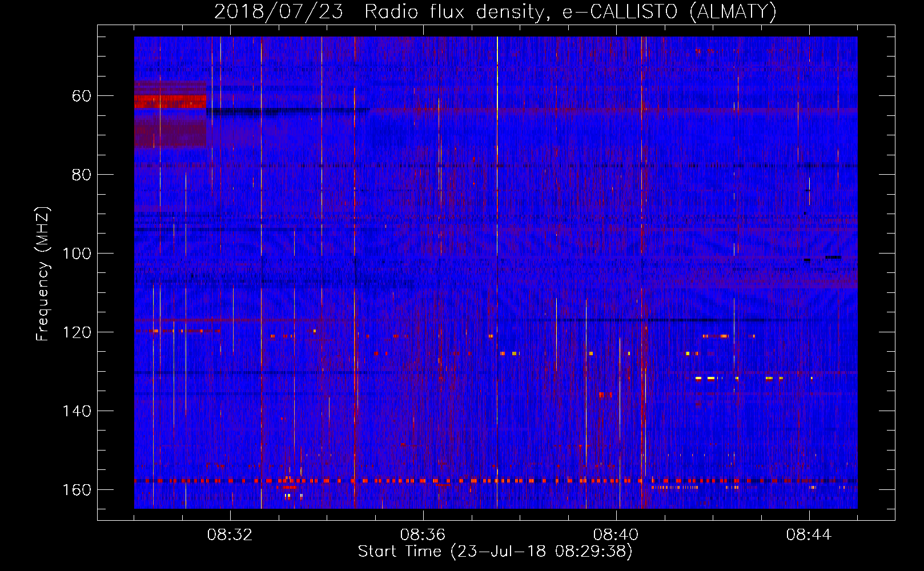The image size is (924, 571).
Task: Click the 120 frequency tick label
Action: [77, 332]
